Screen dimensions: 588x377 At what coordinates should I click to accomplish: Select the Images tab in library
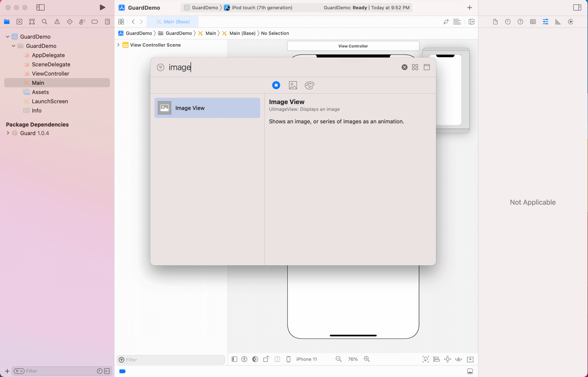coord(293,85)
